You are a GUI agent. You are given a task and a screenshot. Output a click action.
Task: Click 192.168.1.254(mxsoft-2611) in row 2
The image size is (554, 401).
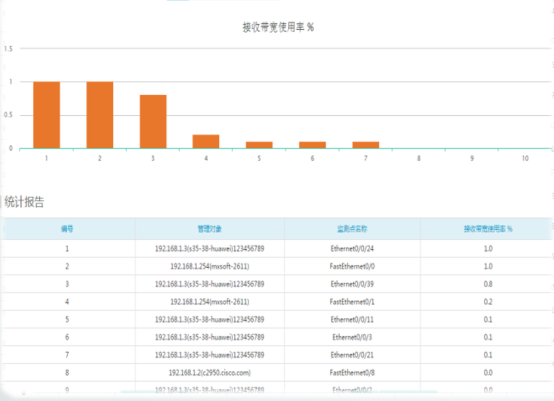click(x=210, y=266)
